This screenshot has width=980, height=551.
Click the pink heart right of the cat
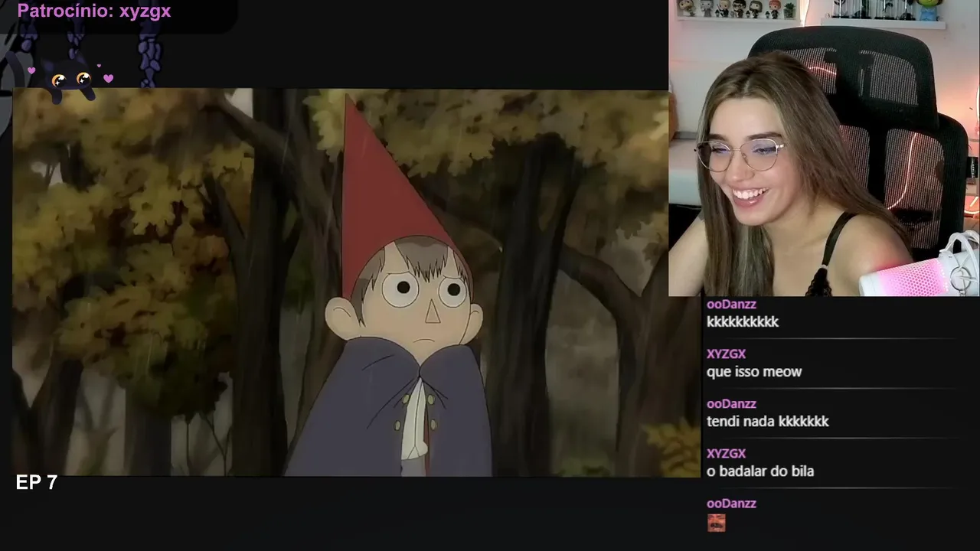click(x=108, y=78)
